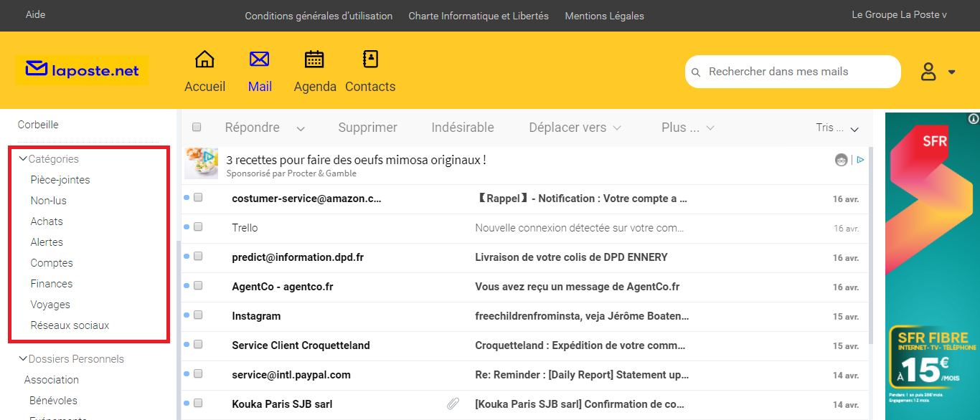Check the Instagram email checkbox
The image size is (980, 420).
point(198,315)
